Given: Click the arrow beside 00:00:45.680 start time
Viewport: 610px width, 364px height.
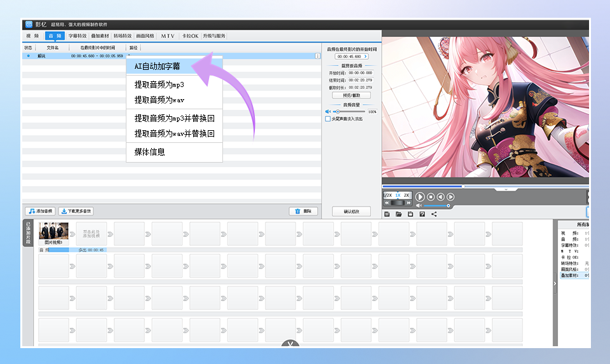Looking at the screenshot, I should (x=365, y=57).
